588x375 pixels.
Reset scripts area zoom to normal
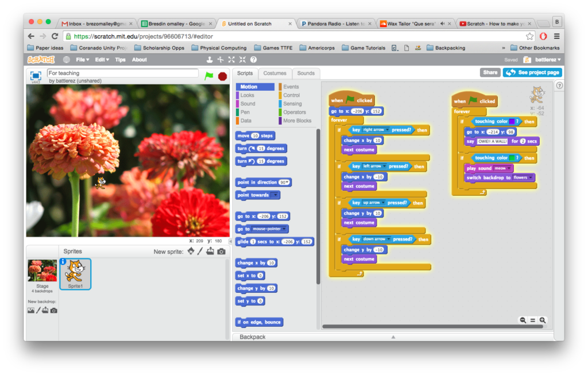coord(532,320)
